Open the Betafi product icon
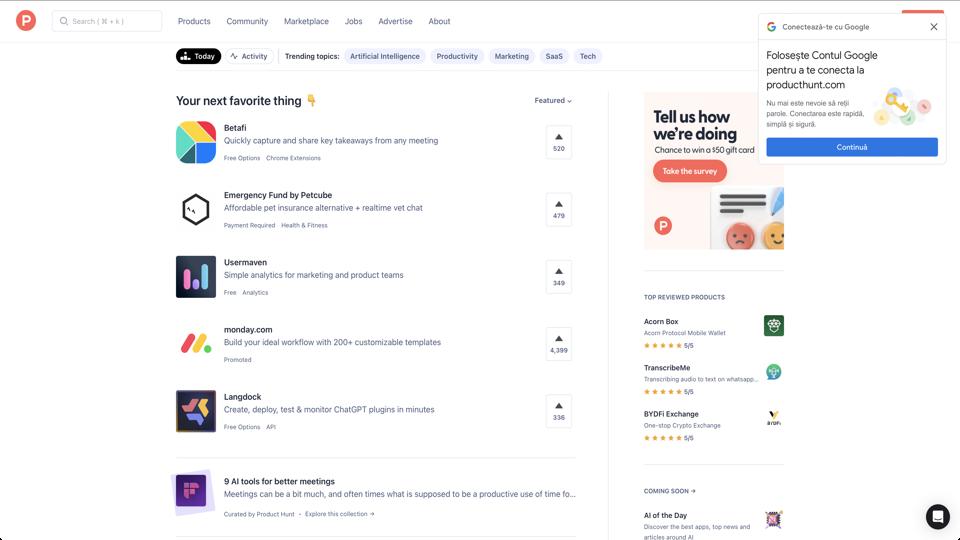960x540 pixels. pyautogui.click(x=196, y=142)
